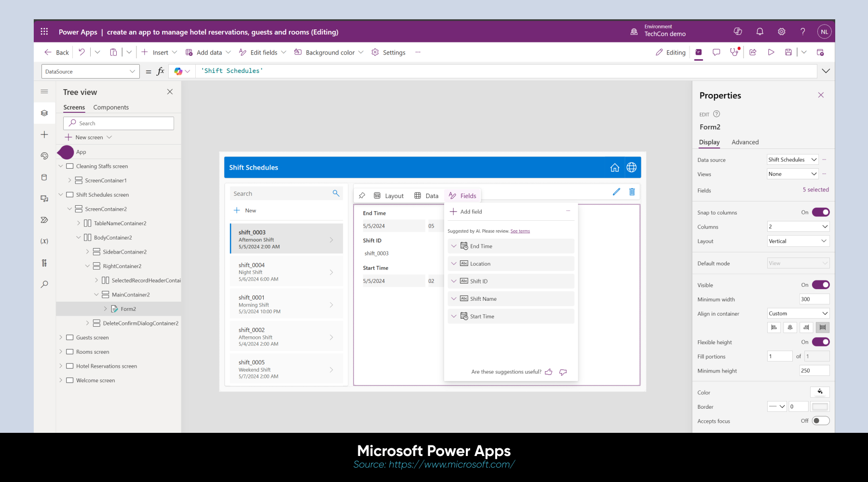The image size is (868, 482).
Task: Open the Media icon in sidebar
Action: 44,199
